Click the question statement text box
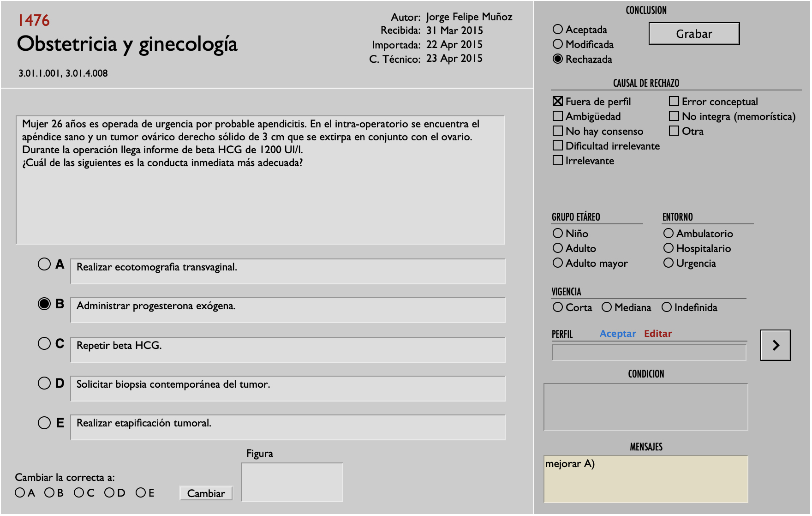 tap(260, 180)
